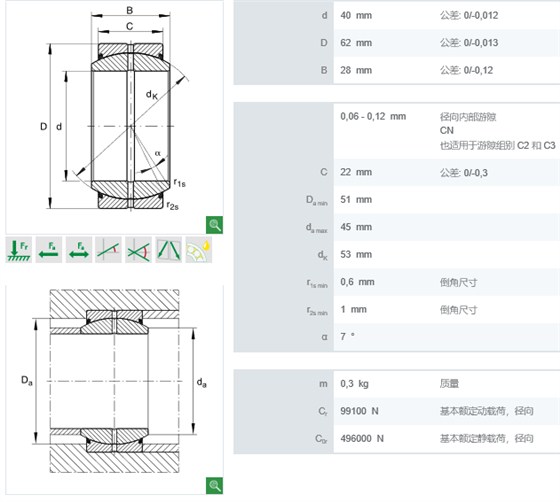
Task: Select the r1s min value 0,6 mm
Action: coord(357,282)
